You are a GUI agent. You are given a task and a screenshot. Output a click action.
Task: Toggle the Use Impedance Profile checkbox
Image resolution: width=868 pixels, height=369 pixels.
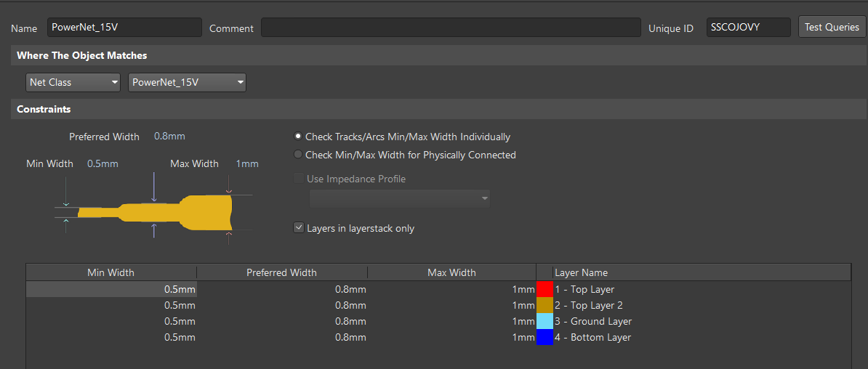[298, 179]
